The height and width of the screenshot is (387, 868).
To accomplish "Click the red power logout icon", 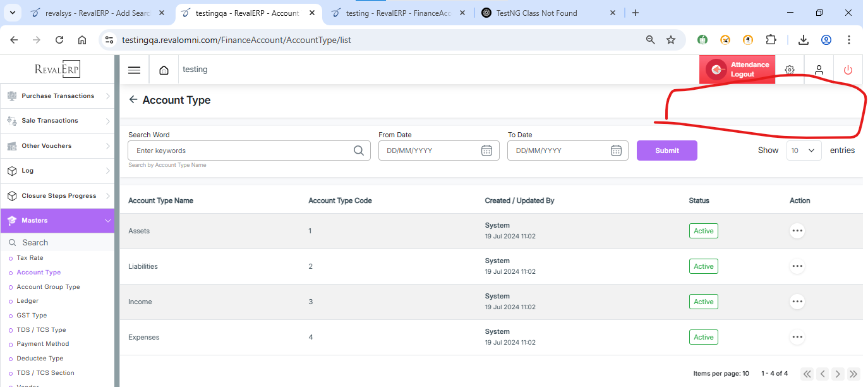I will (848, 70).
